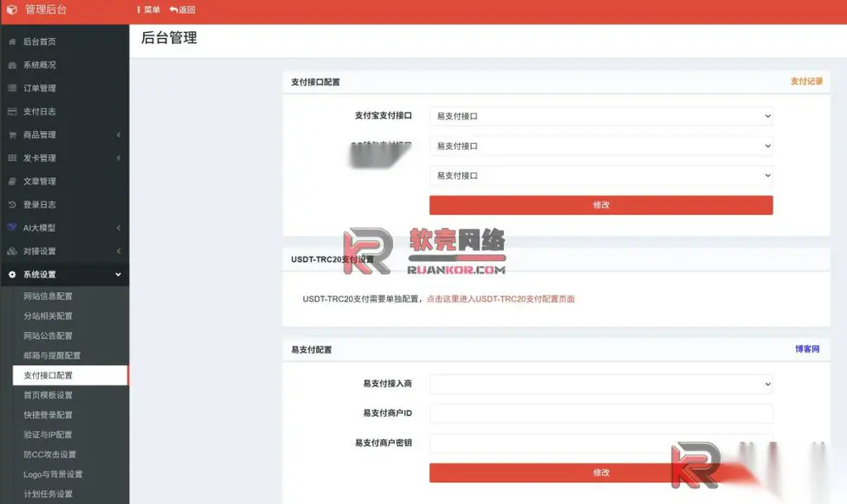Open 后台首页 in the sidebar
Screen dimensions: 847x504
pos(40,42)
